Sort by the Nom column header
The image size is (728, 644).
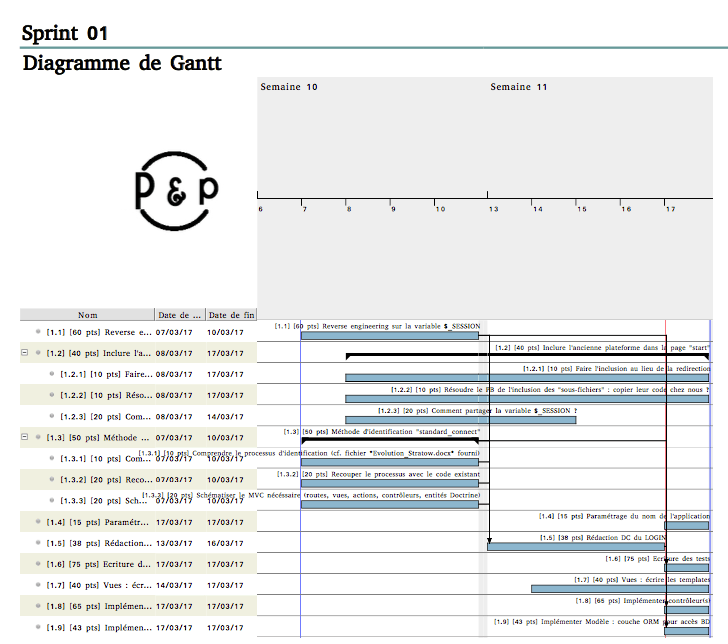click(88, 315)
